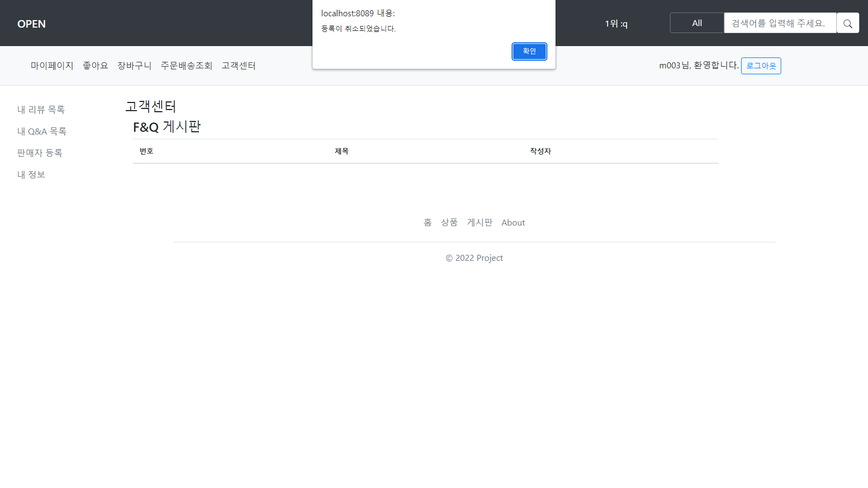
Task: Select 고객센터 in the navigation bar
Action: pyautogui.click(x=239, y=66)
